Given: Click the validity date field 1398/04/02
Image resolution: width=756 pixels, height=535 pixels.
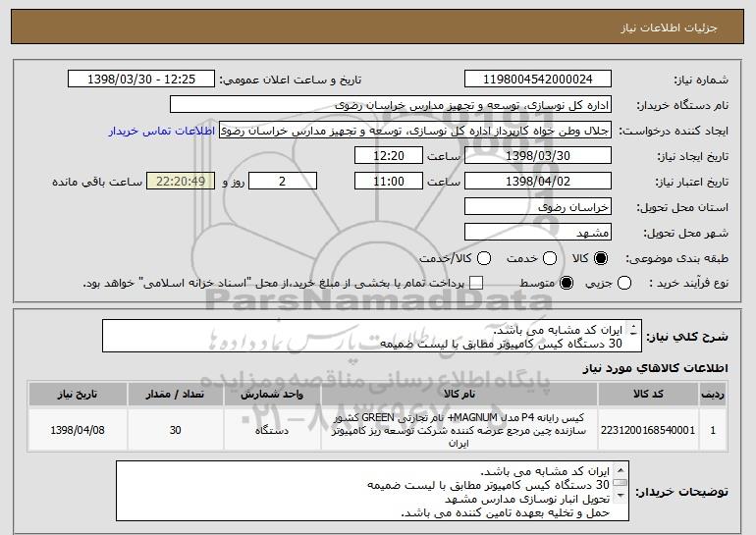Looking at the screenshot, I should coord(538,182).
